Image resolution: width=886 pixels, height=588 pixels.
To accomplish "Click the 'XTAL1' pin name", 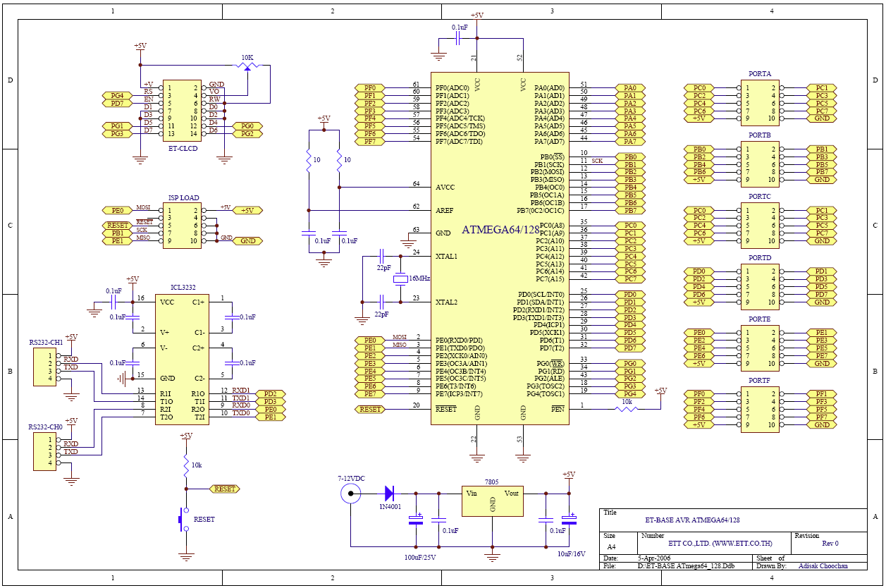I will [446, 256].
